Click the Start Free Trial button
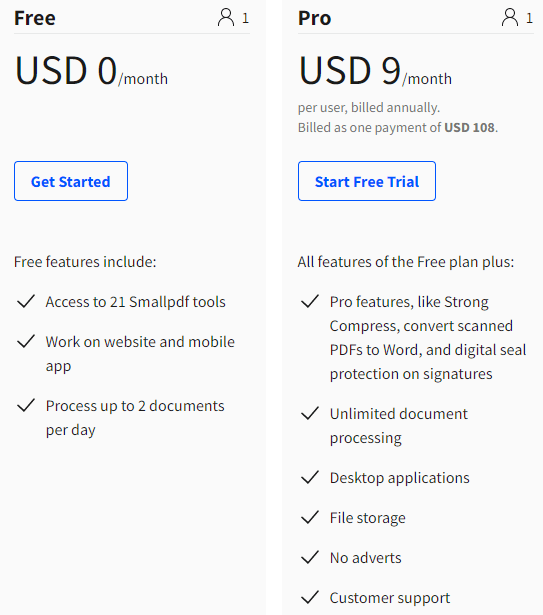 tap(367, 181)
